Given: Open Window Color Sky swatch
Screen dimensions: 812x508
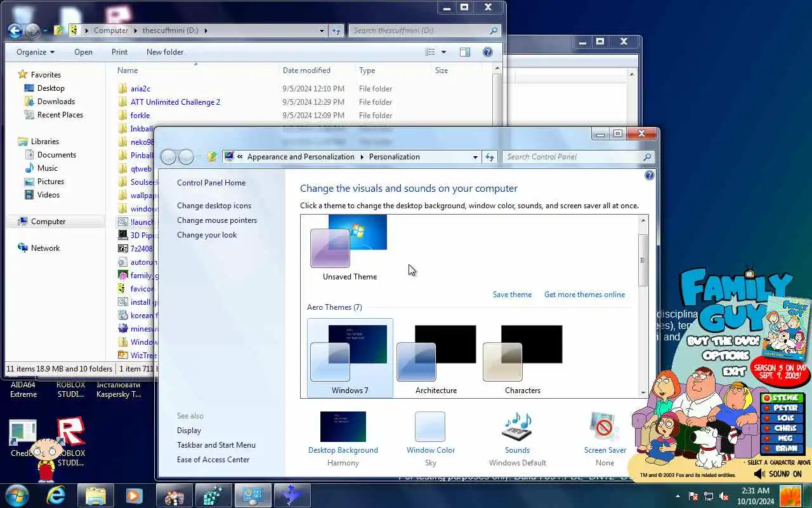Looking at the screenshot, I should 430,427.
